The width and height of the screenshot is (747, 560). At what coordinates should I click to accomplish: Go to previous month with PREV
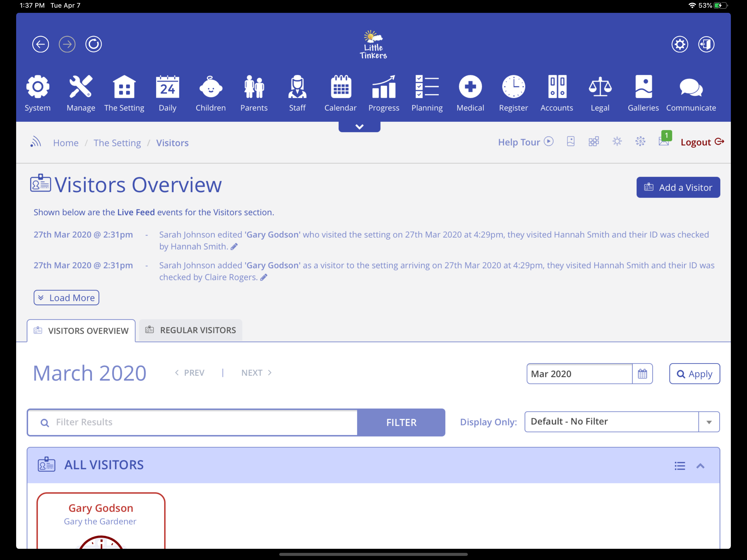(190, 372)
